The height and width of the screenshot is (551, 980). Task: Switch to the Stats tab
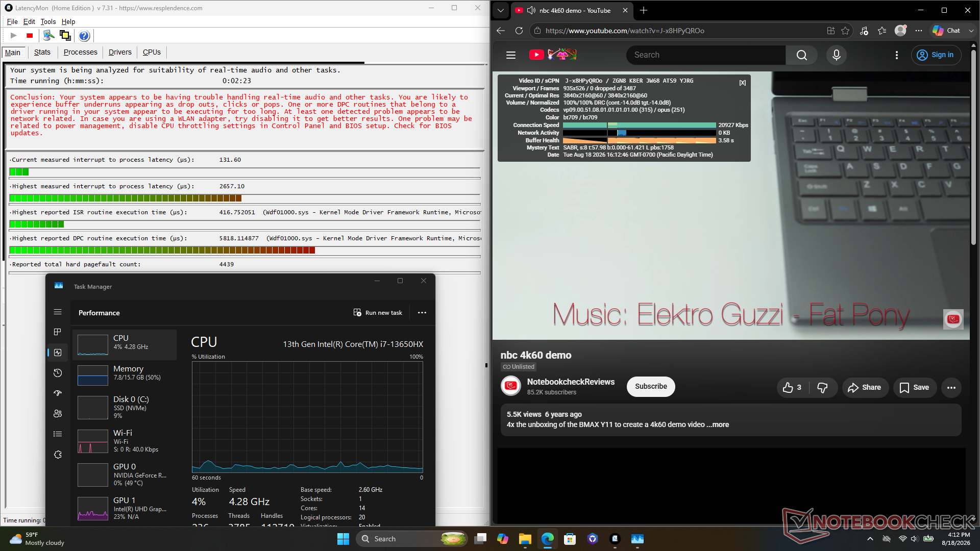click(x=42, y=52)
